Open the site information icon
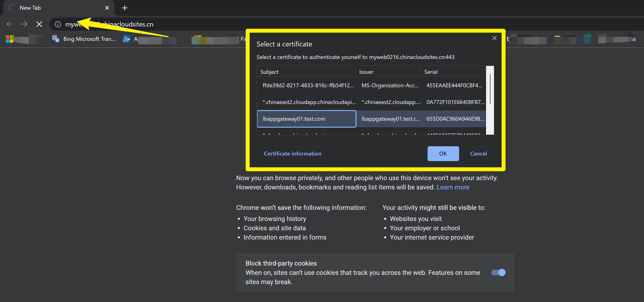644x302 pixels. (x=58, y=24)
